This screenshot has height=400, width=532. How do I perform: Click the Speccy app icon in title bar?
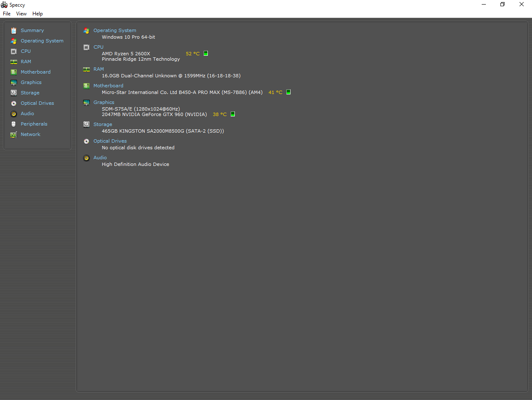[4, 5]
